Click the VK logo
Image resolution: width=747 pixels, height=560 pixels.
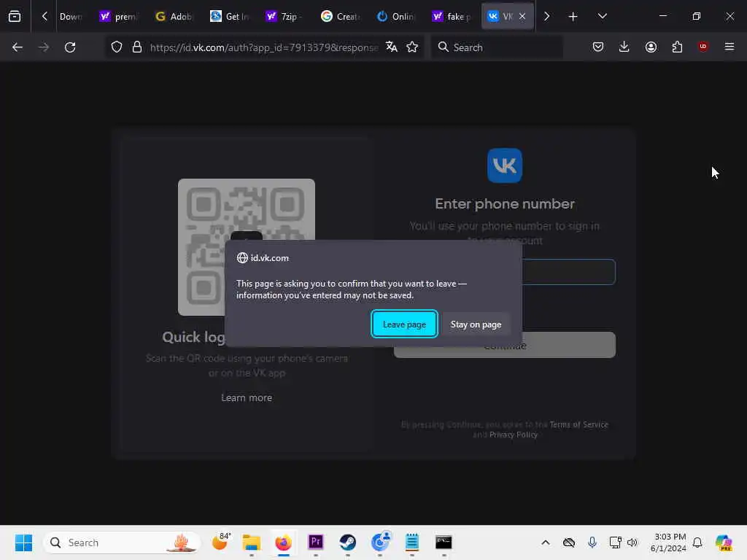[505, 166]
